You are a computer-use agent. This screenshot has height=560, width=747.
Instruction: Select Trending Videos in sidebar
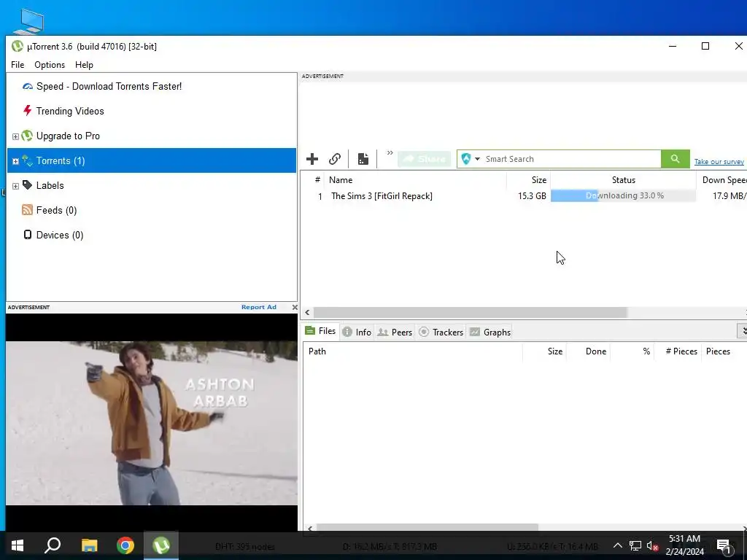pyautogui.click(x=70, y=111)
